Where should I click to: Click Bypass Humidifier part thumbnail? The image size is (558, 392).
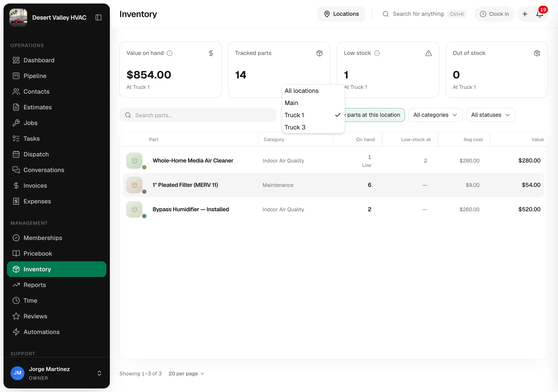(134, 209)
